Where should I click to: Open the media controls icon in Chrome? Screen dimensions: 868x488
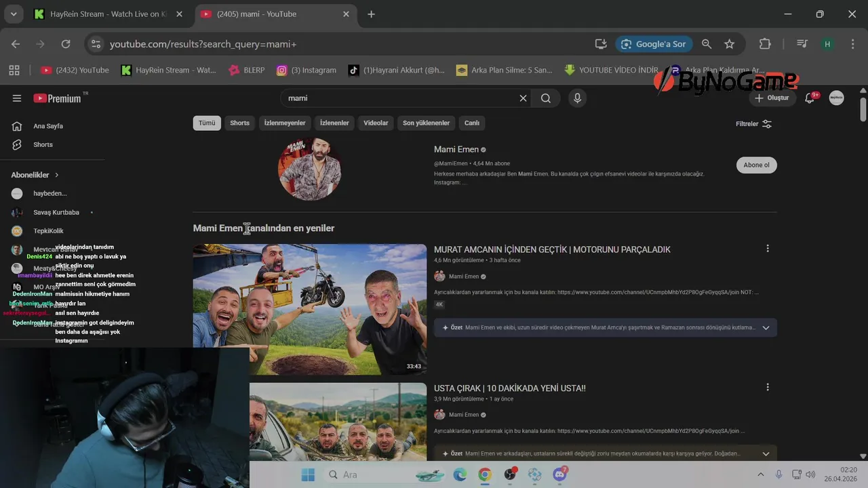tap(802, 44)
